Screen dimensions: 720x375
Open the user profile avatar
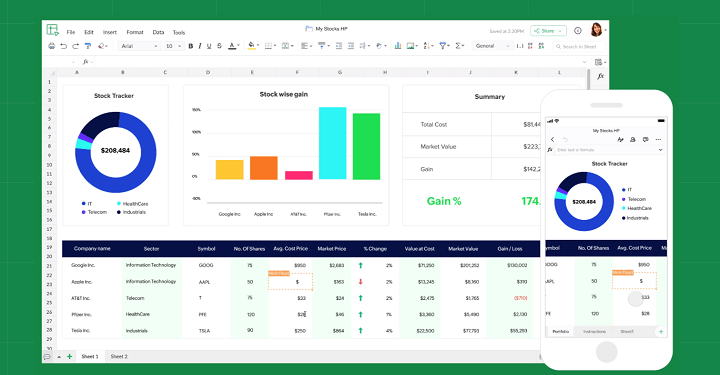point(596,30)
